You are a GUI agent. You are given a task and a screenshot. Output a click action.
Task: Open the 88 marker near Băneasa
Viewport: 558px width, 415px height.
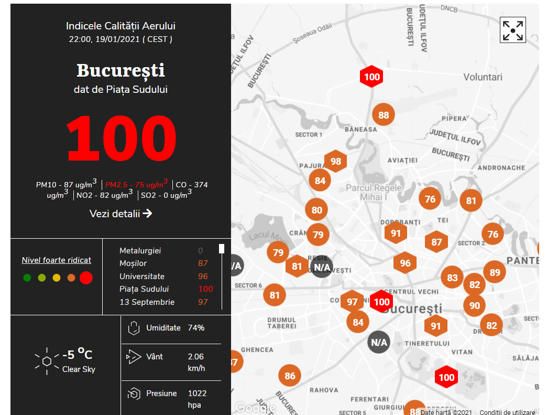click(x=383, y=115)
